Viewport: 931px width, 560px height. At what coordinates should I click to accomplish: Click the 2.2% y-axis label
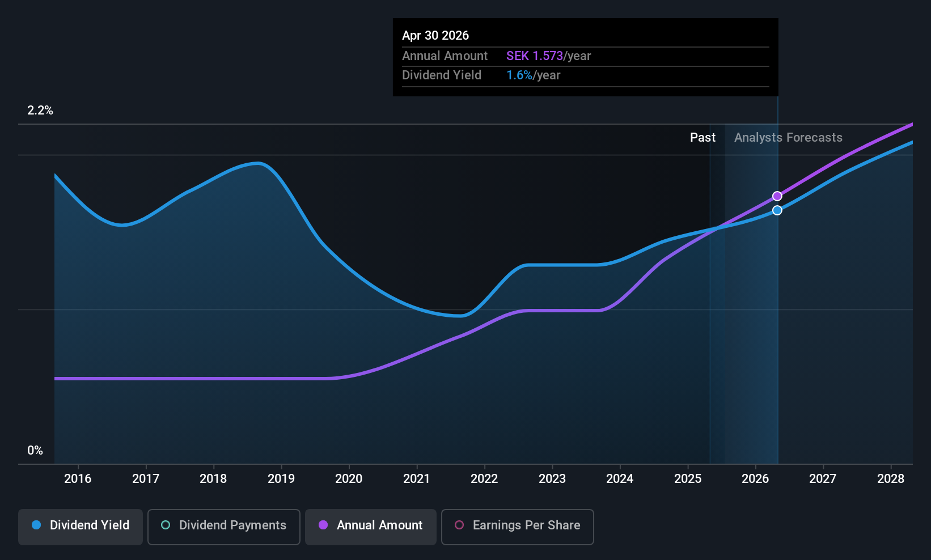tap(40, 111)
